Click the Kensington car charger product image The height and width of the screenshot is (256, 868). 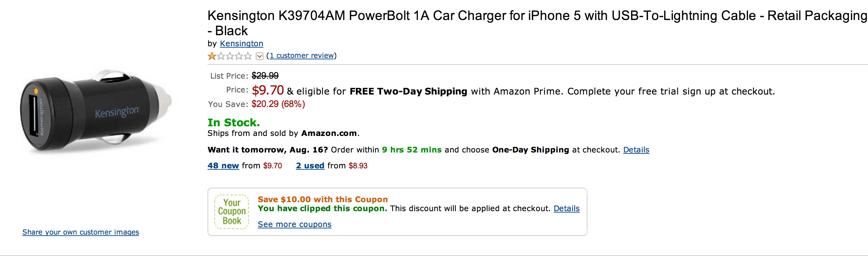[95, 112]
